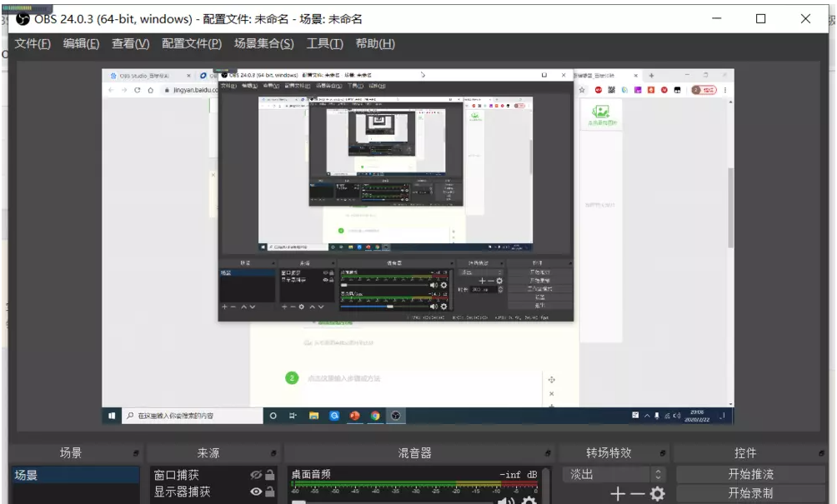837x504 pixels.
Task: Expand the 淡出 transition dropdown
Action: [659, 474]
